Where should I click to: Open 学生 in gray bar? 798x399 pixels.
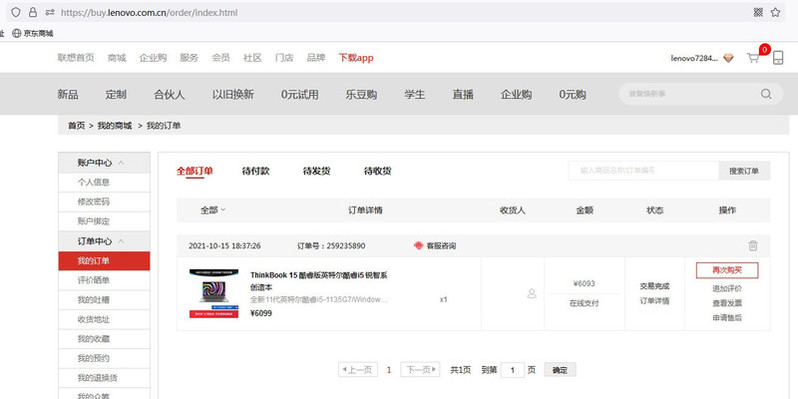click(x=415, y=94)
